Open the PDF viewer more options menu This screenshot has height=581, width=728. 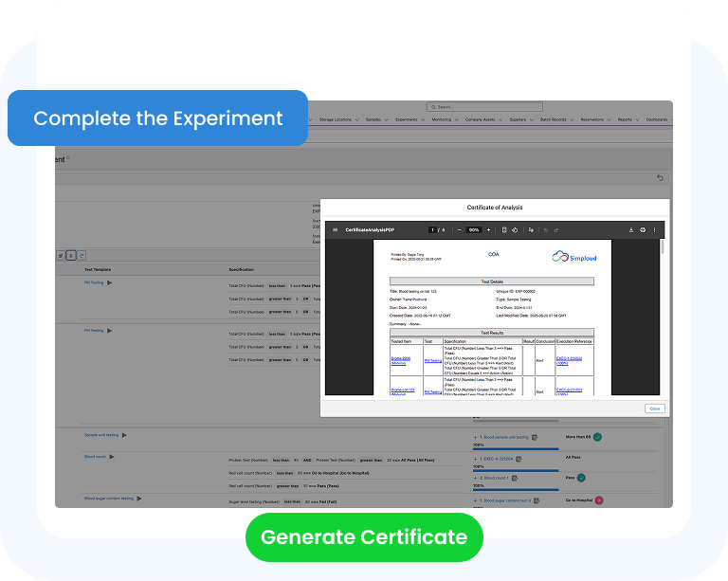click(655, 229)
